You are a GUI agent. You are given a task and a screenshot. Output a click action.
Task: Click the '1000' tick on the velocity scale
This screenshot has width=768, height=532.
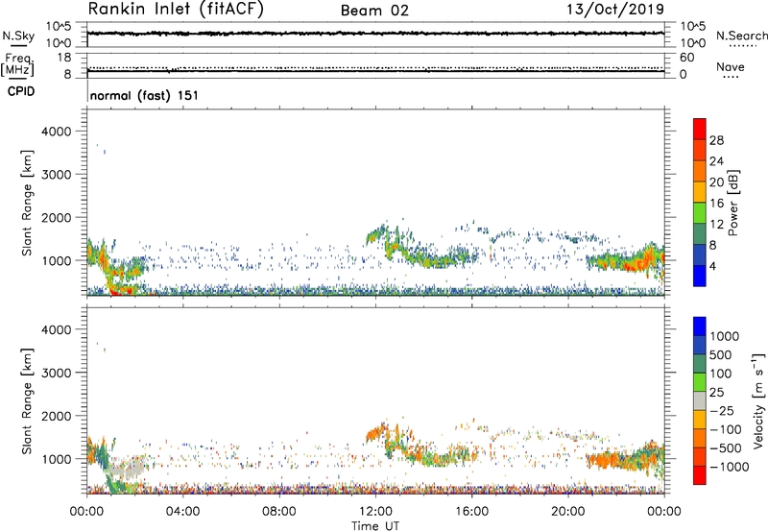click(x=725, y=336)
